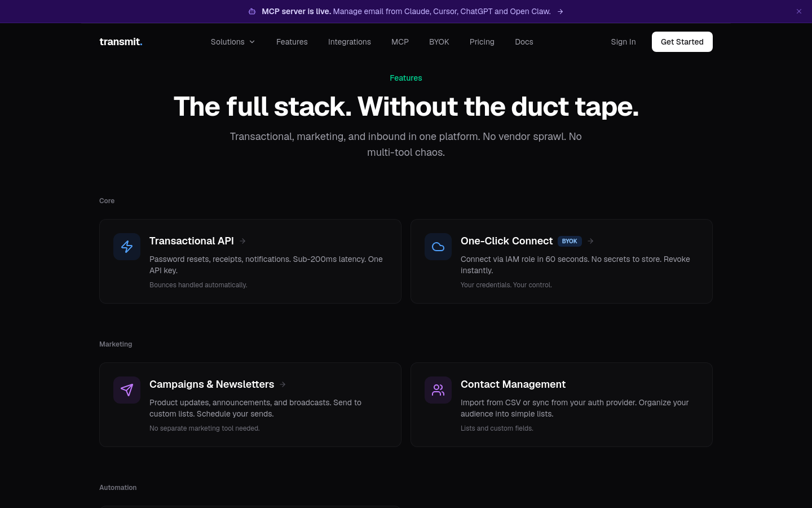The width and height of the screenshot is (812, 508).
Task: Click the Automation section heading
Action: (118, 488)
